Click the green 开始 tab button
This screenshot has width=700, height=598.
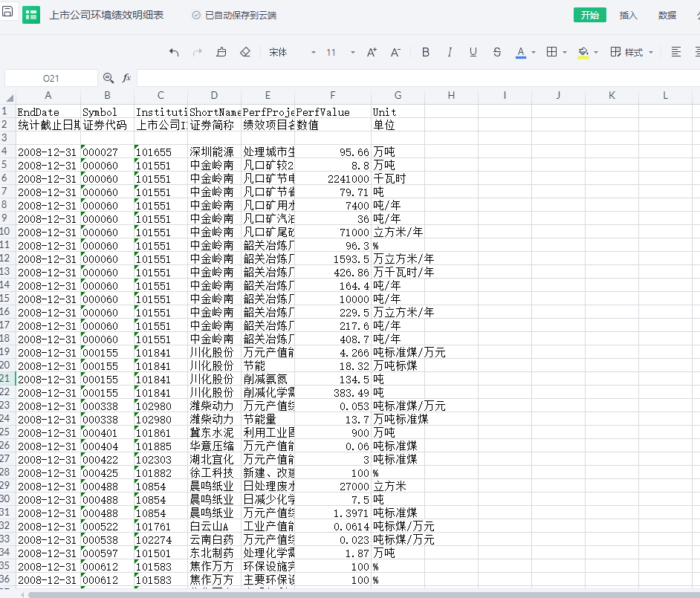coord(590,15)
